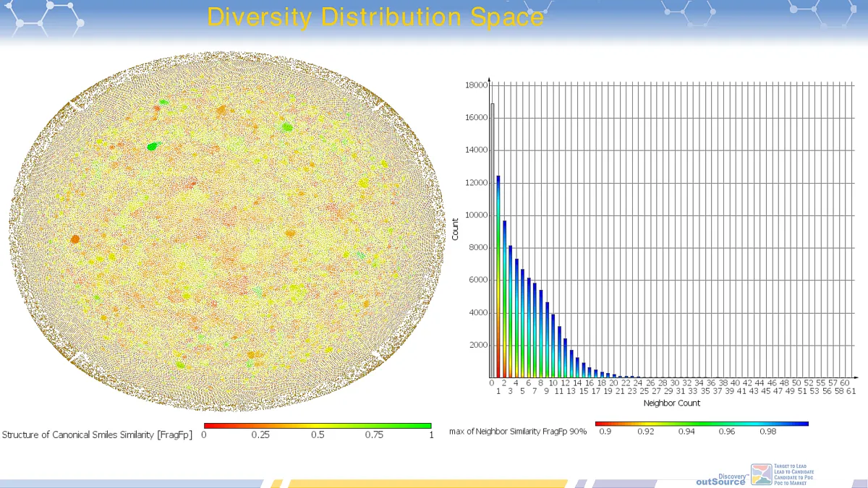This screenshot has width=868, height=488.
Task: Click the title Diversity Distribution Space
Action: click(x=376, y=17)
